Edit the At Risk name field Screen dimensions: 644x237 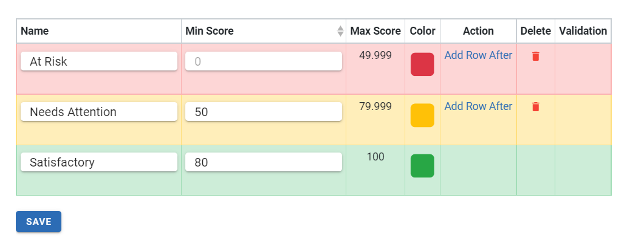coord(99,61)
